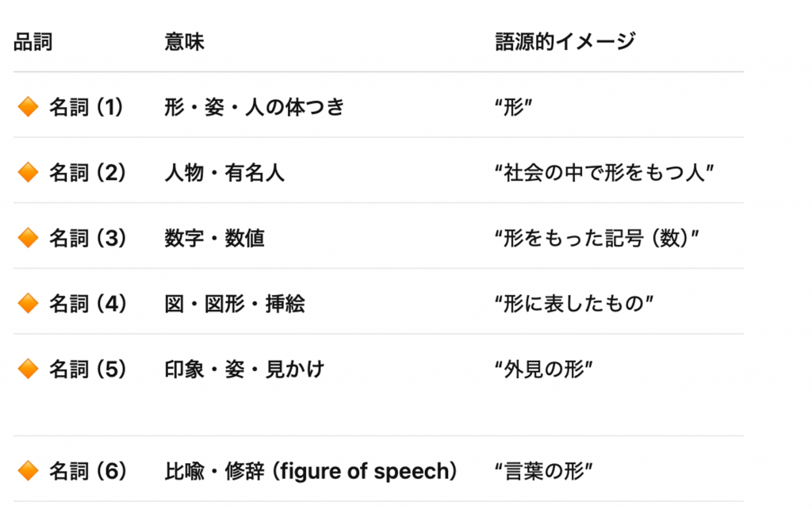Select the 形・姿・人の体つき meaning cell
Viewport: 812px width, 509px height.
coord(255,107)
